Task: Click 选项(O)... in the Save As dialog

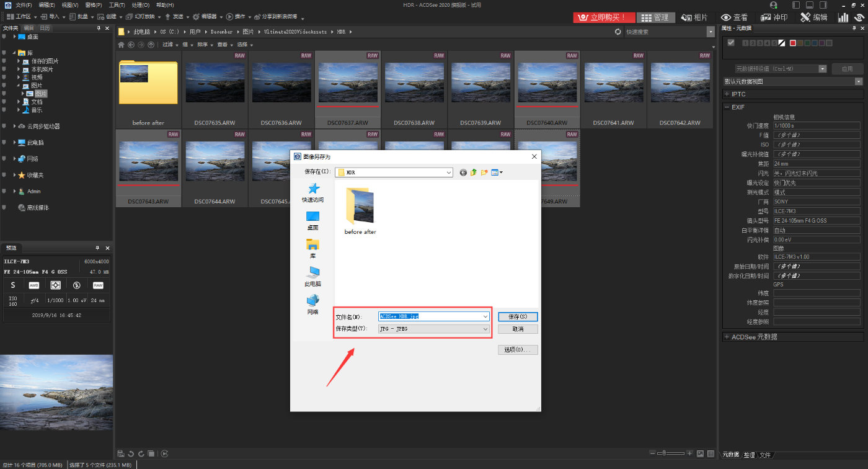Action: (518, 350)
